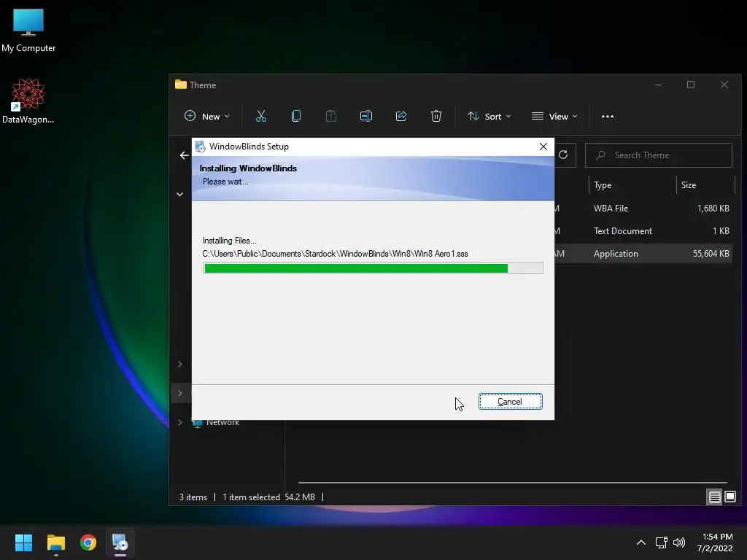Image resolution: width=747 pixels, height=560 pixels.
Task: Click the 55,604 KB size value
Action: (x=711, y=253)
